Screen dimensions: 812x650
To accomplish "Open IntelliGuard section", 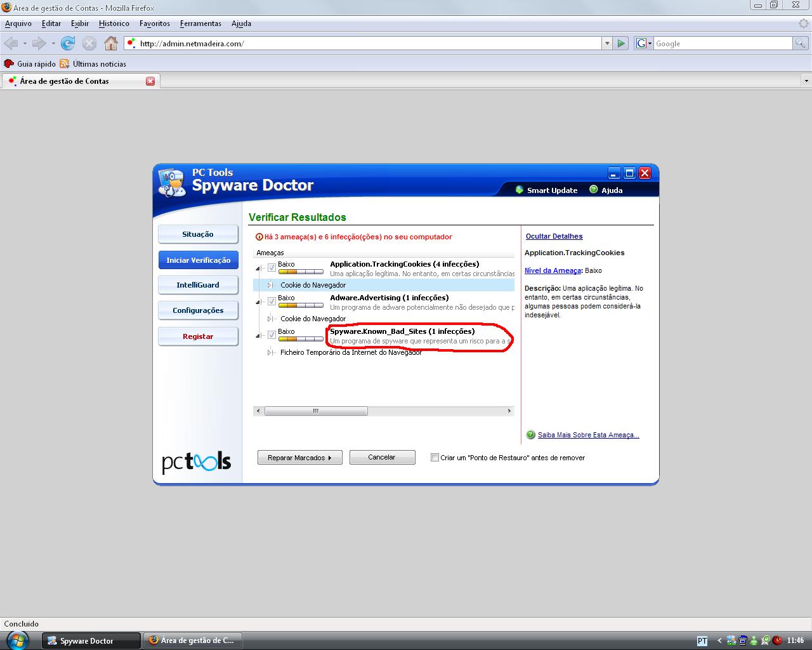I will pos(198,285).
